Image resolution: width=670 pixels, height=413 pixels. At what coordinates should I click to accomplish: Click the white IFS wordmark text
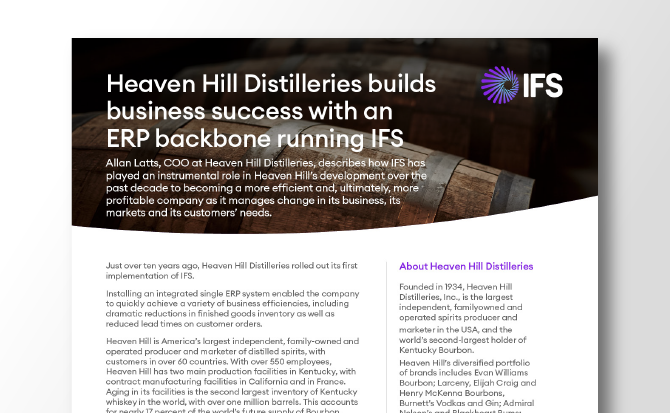click(541, 86)
